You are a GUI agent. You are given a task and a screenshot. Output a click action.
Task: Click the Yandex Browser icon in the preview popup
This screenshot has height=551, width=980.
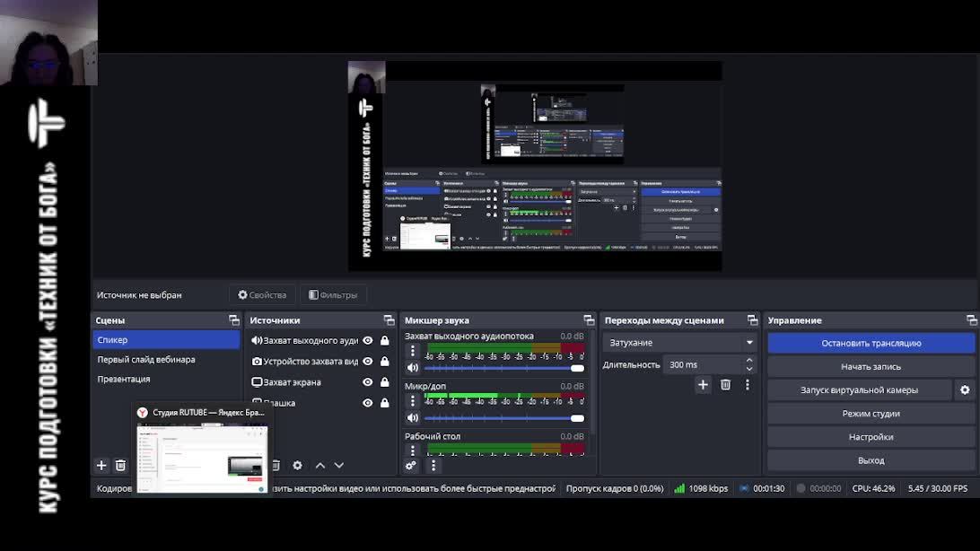pyautogui.click(x=143, y=412)
